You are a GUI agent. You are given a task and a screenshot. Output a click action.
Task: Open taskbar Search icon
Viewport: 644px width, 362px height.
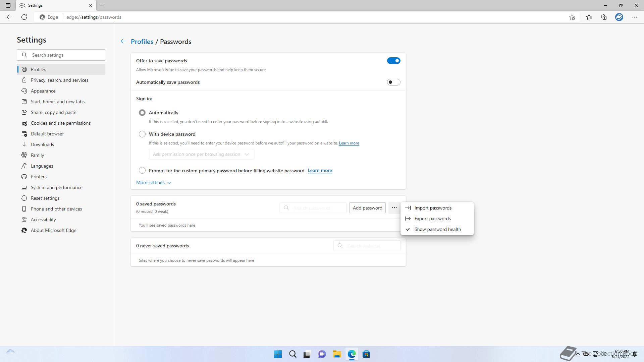(292, 354)
